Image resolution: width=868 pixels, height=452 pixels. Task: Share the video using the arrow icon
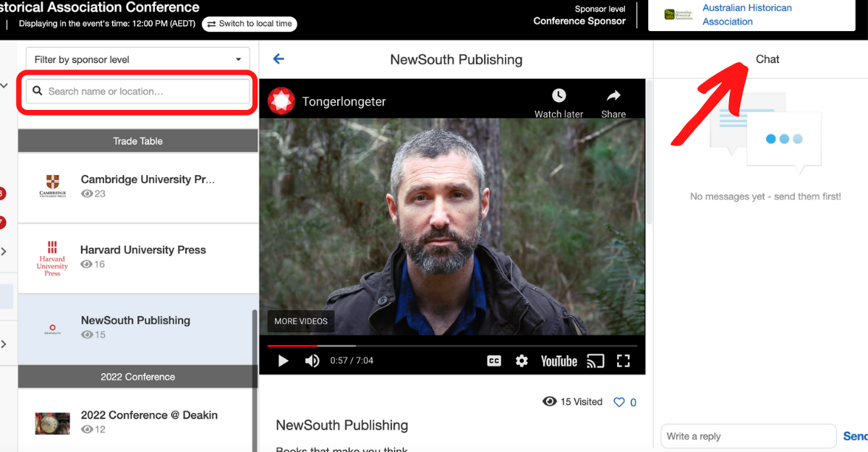(613, 102)
